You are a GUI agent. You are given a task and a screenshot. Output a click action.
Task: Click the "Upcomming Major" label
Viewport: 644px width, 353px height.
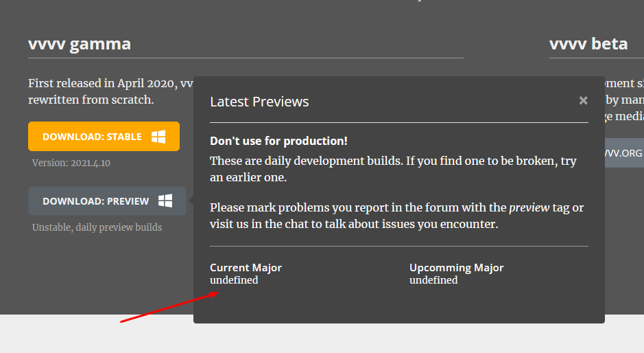[456, 268]
